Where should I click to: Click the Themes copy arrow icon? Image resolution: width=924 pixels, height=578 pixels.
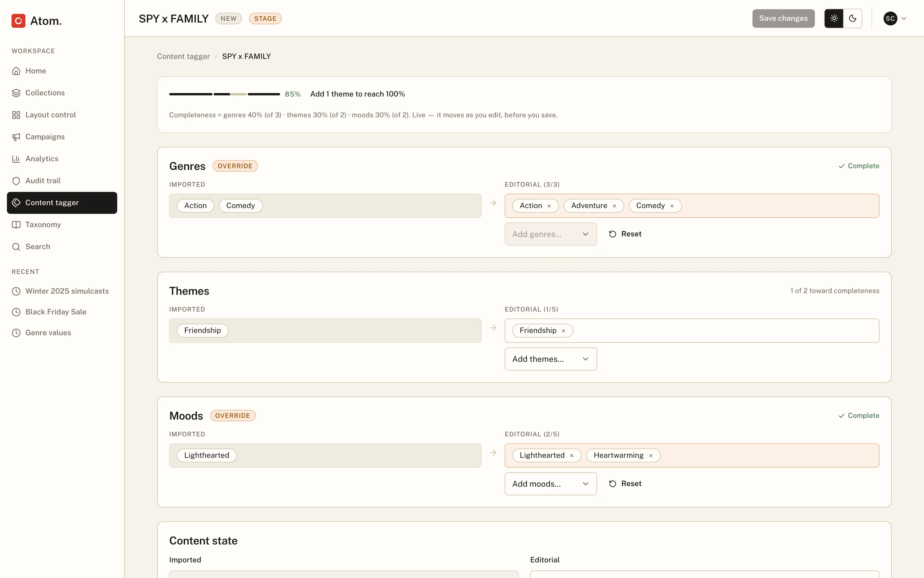click(x=493, y=328)
